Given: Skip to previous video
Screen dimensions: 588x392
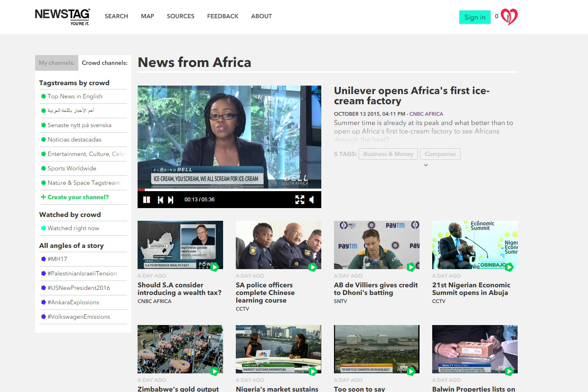Looking at the screenshot, I should [x=160, y=200].
